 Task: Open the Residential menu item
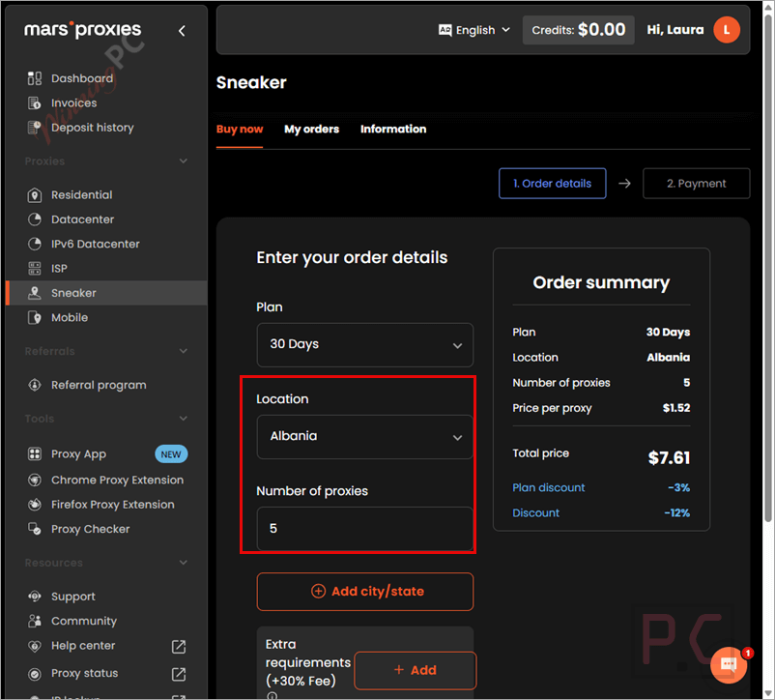click(106, 194)
